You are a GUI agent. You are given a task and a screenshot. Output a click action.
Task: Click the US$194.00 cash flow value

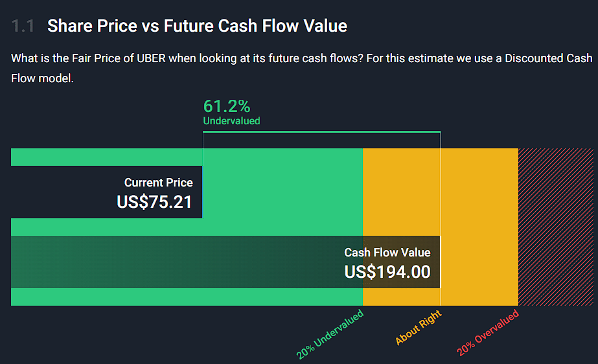[387, 271]
